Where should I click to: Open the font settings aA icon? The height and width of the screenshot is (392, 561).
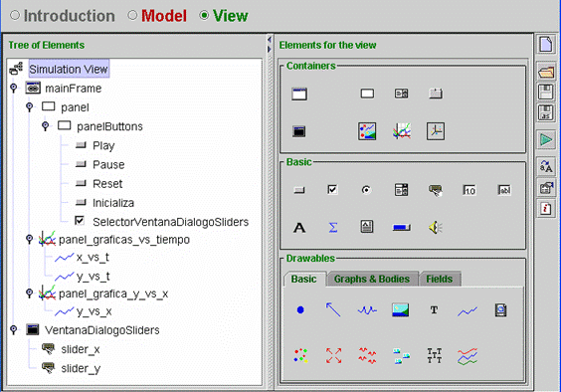(546, 167)
